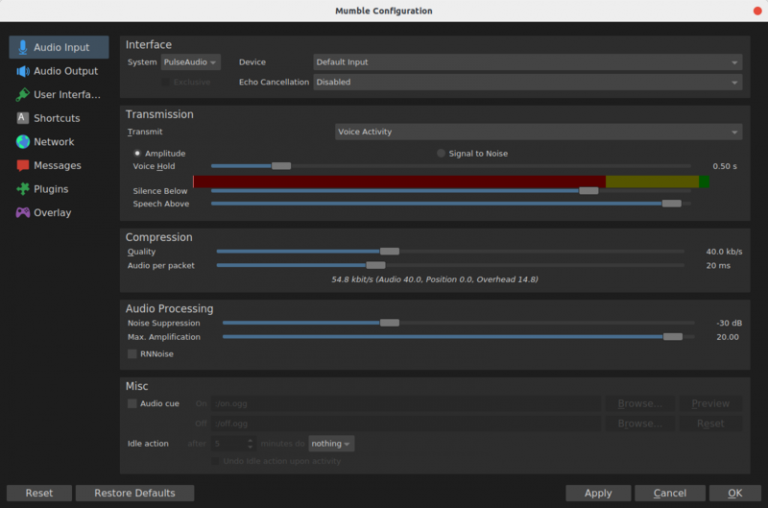Toggle the Audio cue checkbox
The width and height of the screenshot is (768, 508).
pyautogui.click(x=132, y=404)
